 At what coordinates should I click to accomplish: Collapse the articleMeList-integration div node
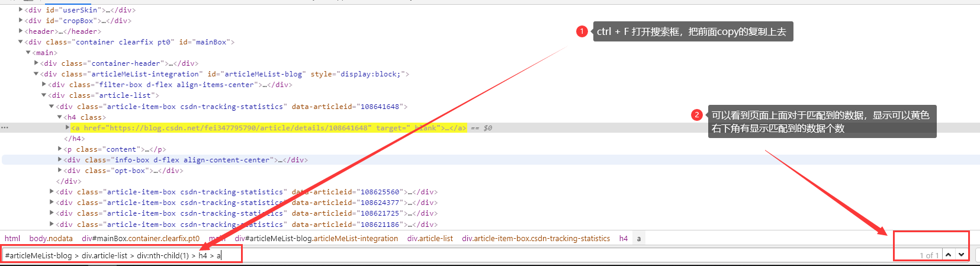click(36, 74)
